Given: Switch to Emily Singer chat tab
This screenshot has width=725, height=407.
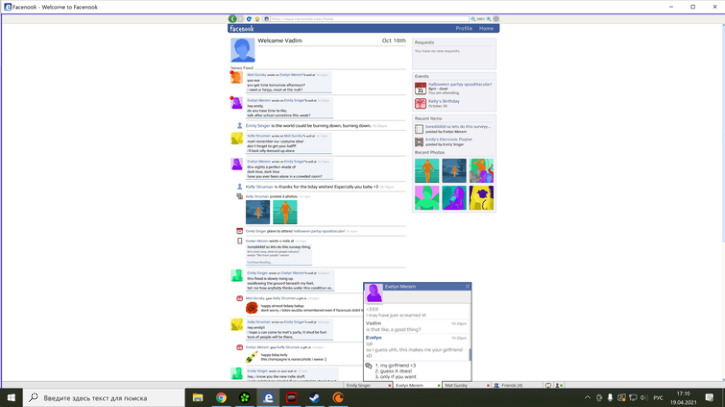Looking at the screenshot, I should (x=369, y=385).
